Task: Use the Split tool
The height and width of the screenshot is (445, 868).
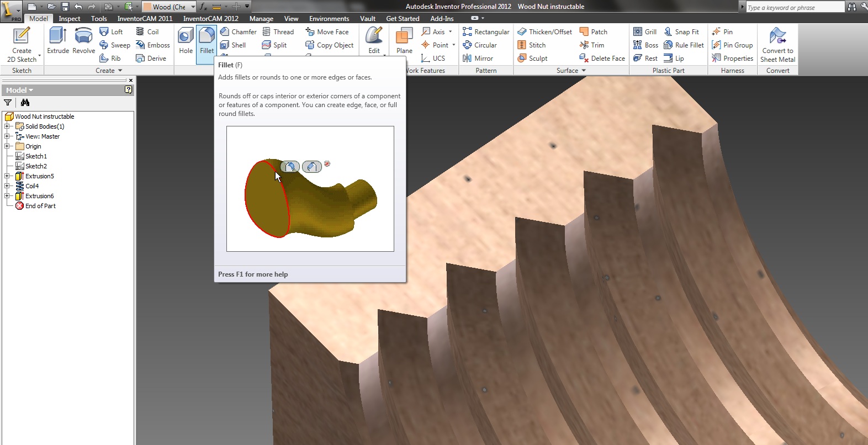Action: pyautogui.click(x=274, y=45)
